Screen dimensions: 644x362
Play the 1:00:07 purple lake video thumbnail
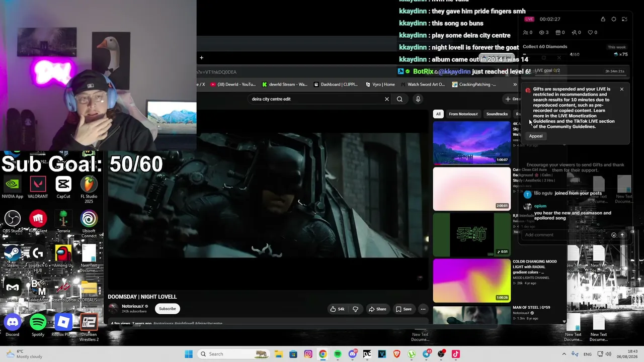click(471, 142)
